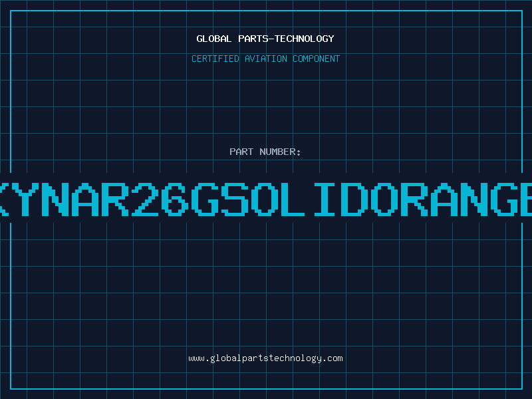Click the PART NUMBER: label

click(265, 152)
